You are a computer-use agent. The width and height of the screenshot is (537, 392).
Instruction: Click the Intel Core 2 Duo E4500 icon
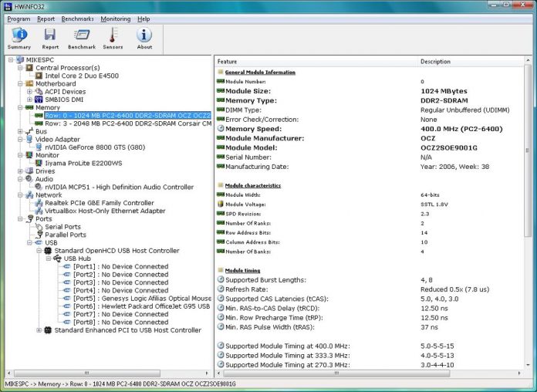pyautogui.click(x=39, y=76)
